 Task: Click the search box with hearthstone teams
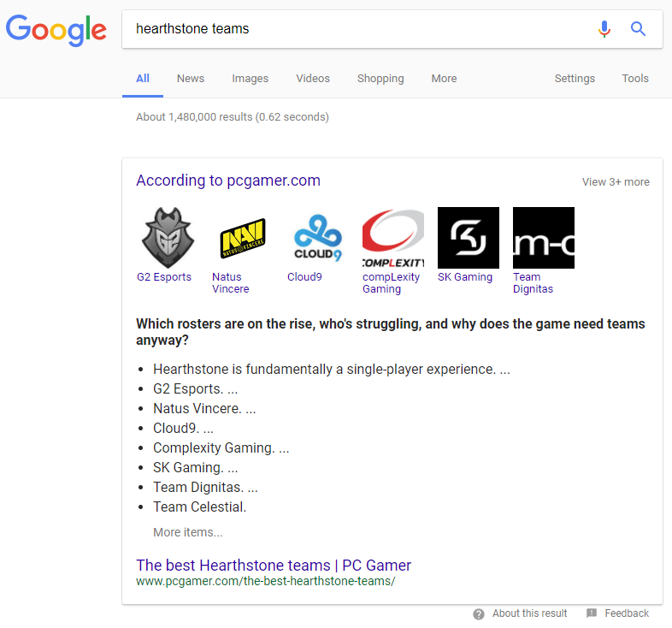pos(359,29)
